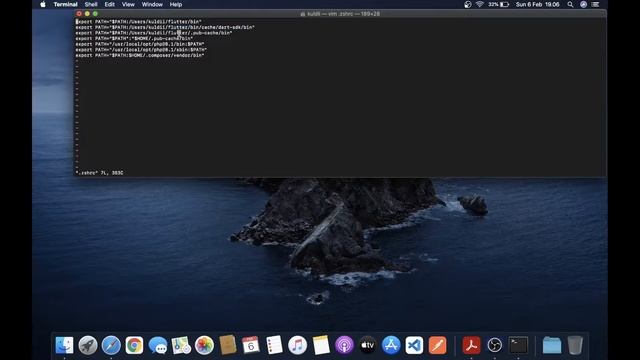Open Adobe Acrobat in the Dock

pyautogui.click(x=471, y=345)
